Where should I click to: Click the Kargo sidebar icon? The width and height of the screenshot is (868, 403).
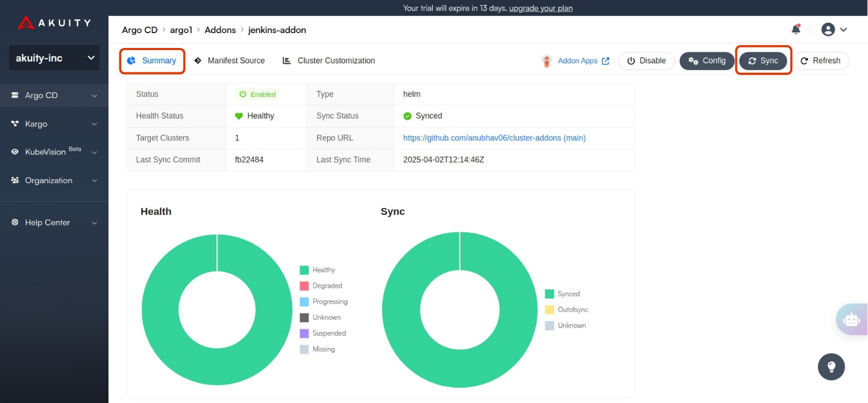point(15,123)
